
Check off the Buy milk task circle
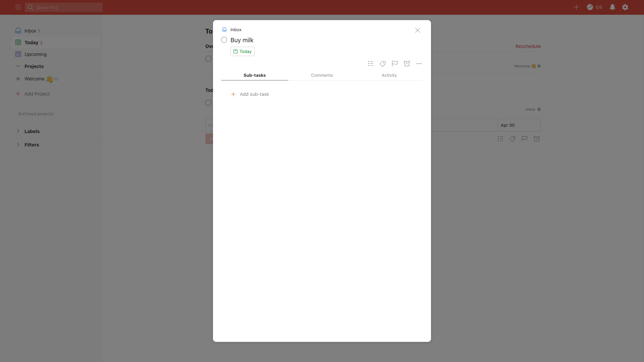(224, 40)
